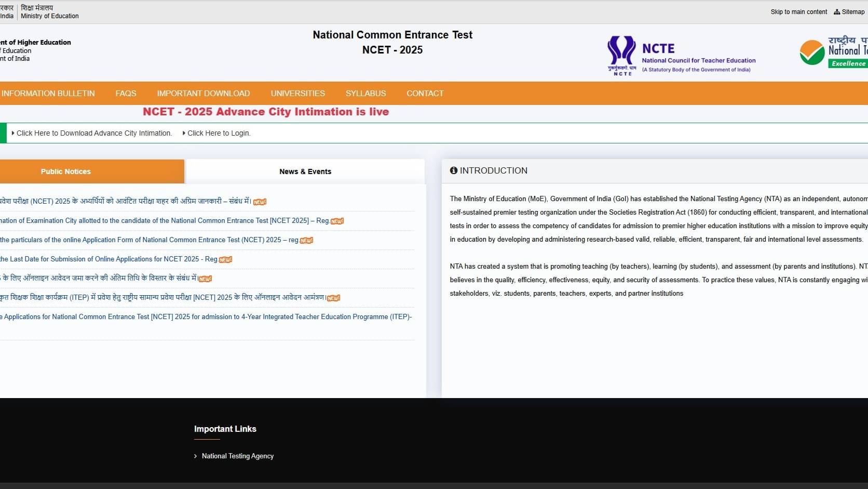Open the Important Download menu
Viewport: 868px width, 489px height.
click(204, 94)
